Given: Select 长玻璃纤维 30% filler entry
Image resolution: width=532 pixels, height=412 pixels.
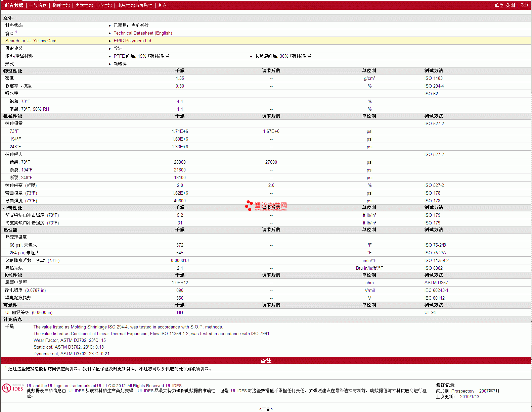Looking at the screenshot, I should click(283, 56).
